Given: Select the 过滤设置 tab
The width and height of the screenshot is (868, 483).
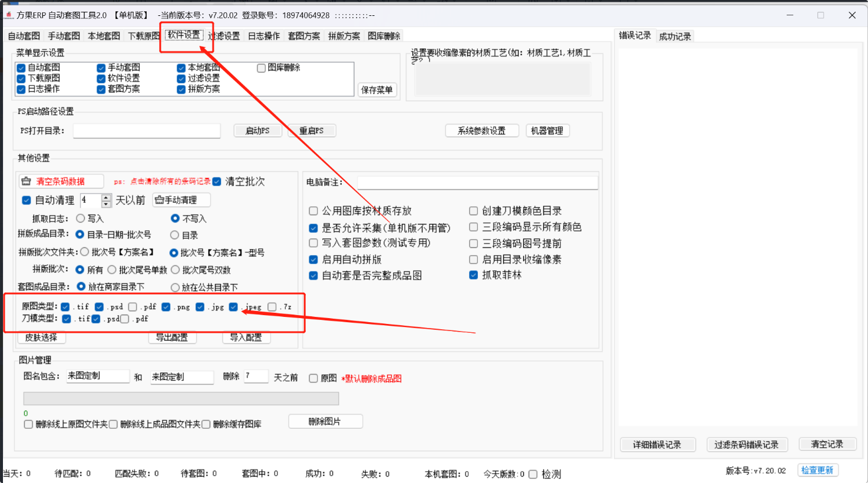Looking at the screenshot, I should point(224,36).
